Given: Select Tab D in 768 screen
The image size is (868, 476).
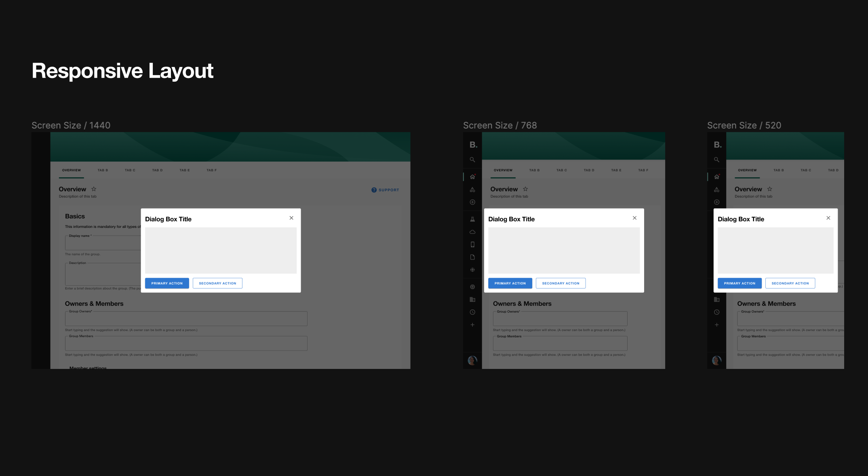Looking at the screenshot, I should click(x=589, y=170).
